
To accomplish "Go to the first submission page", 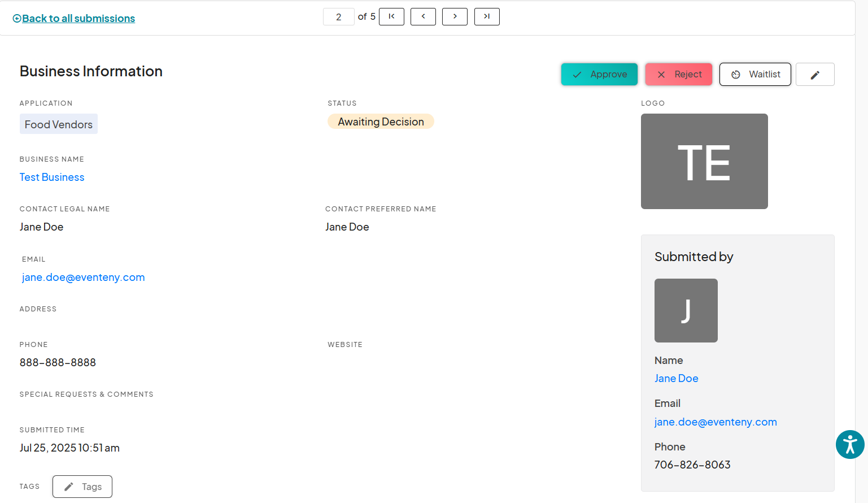I will (391, 16).
